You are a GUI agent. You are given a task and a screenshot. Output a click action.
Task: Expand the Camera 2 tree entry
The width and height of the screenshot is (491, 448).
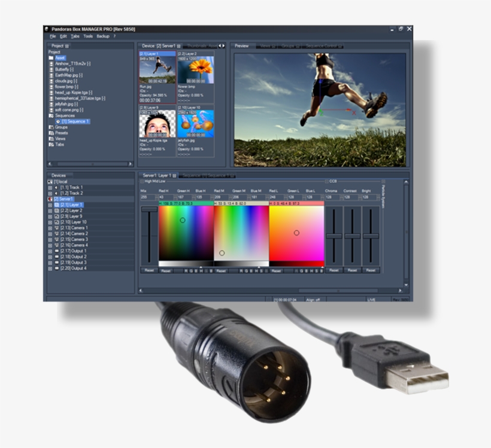[x=50, y=234]
